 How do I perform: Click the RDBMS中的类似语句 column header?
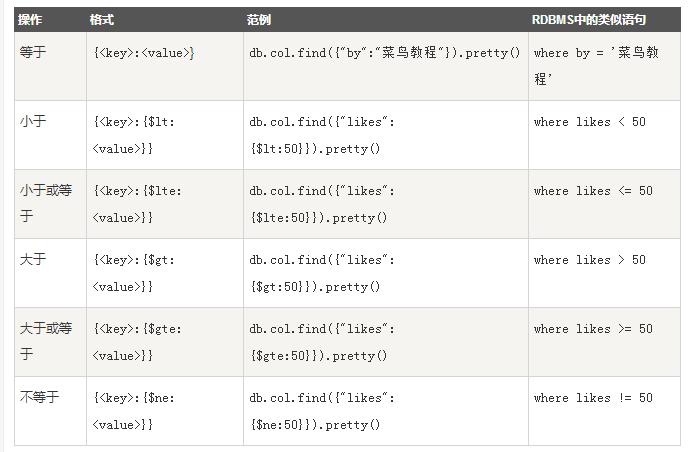[x=604, y=19]
